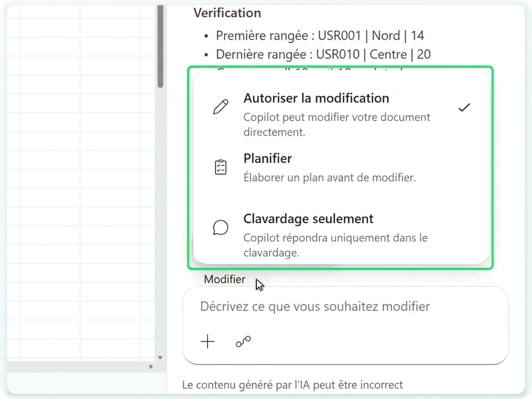This screenshot has height=399, width=532.
Task: Click the Première rangée : USR001 line
Action: tap(320, 36)
